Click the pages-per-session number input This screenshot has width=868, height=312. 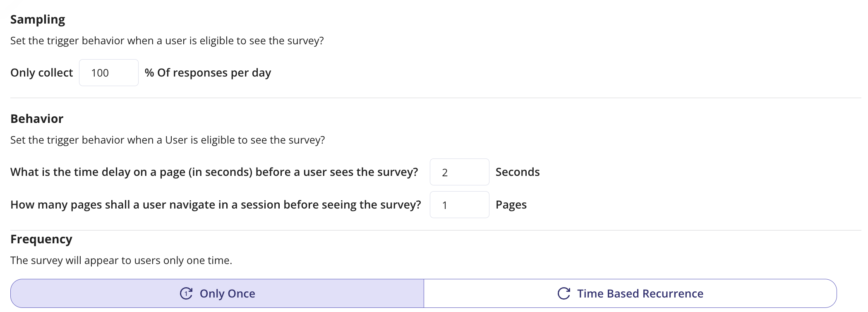459,205
